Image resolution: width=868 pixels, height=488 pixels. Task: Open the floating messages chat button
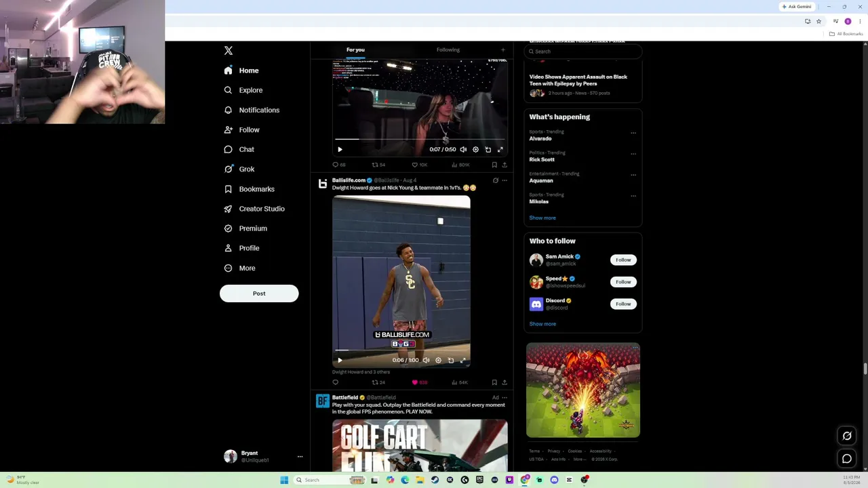click(x=847, y=459)
